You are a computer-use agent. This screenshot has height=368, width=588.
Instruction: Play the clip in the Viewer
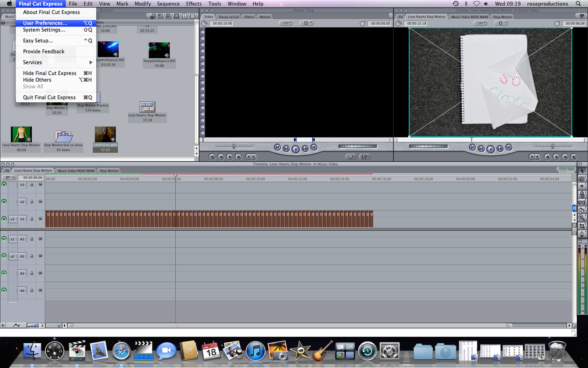295,149
